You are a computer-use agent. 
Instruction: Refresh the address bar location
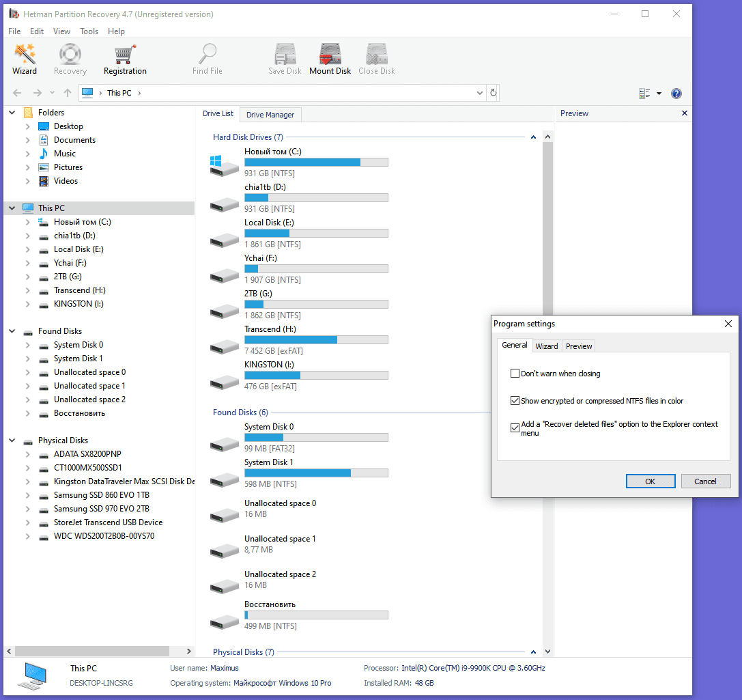[x=493, y=93]
